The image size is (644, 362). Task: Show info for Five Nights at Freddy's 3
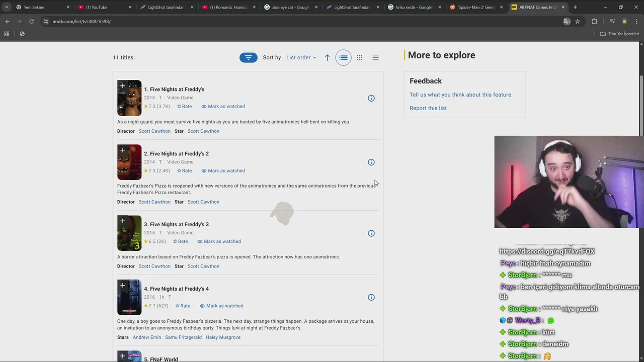point(371,233)
